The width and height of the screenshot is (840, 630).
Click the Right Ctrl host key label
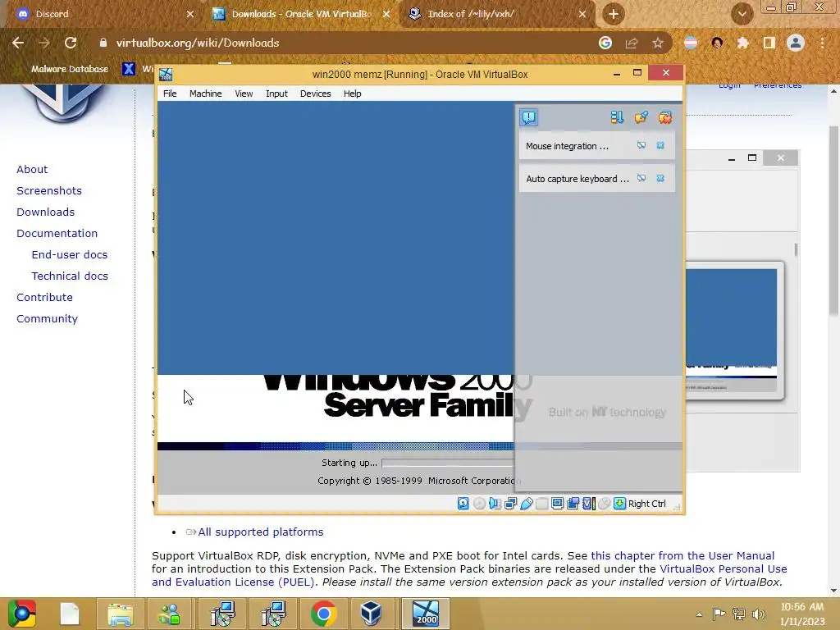coord(646,504)
